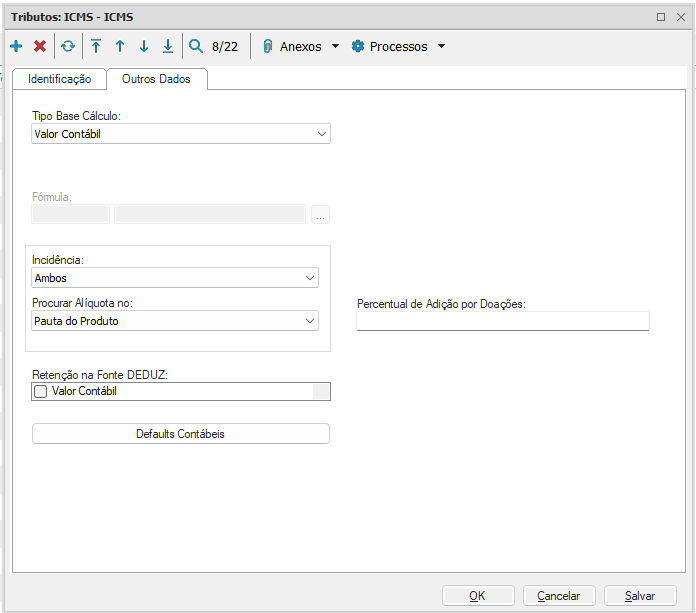Expand the Incidência dropdown
696x613 pixels.
[309, 278]
